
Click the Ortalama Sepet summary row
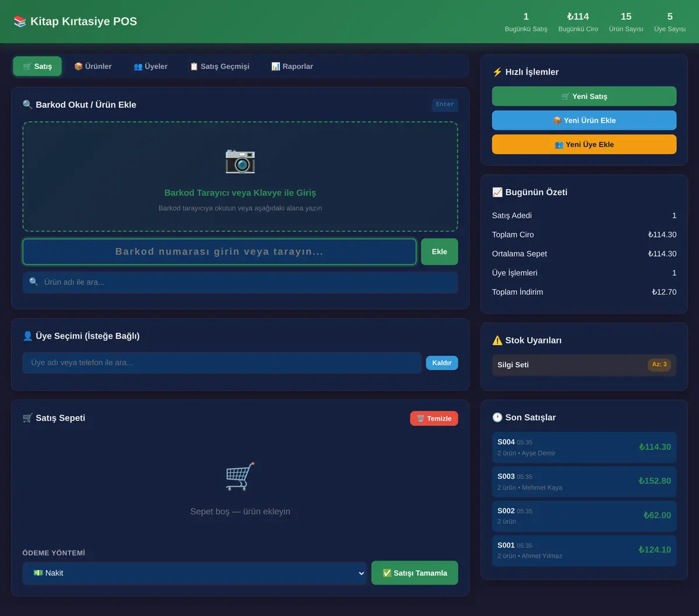584,254
